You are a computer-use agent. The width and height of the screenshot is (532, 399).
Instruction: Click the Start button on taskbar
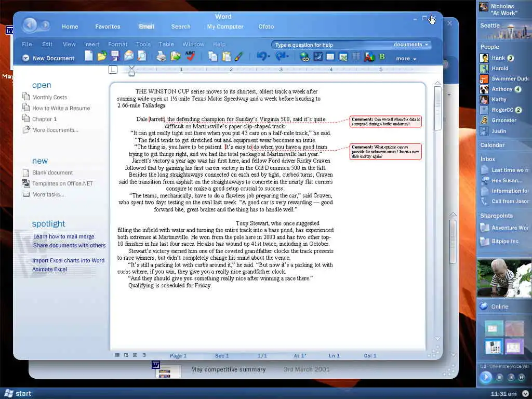[x=17, y=394]
